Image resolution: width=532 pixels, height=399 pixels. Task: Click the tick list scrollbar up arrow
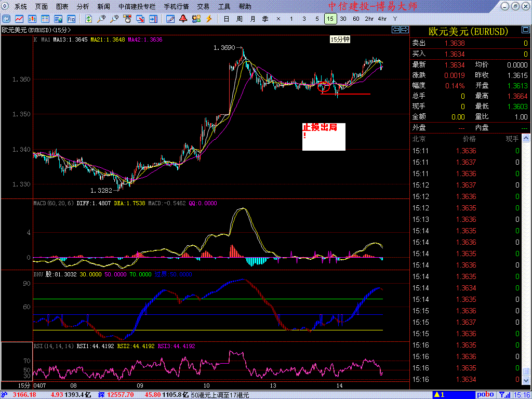pyautogui.click(x=526, y=138)
